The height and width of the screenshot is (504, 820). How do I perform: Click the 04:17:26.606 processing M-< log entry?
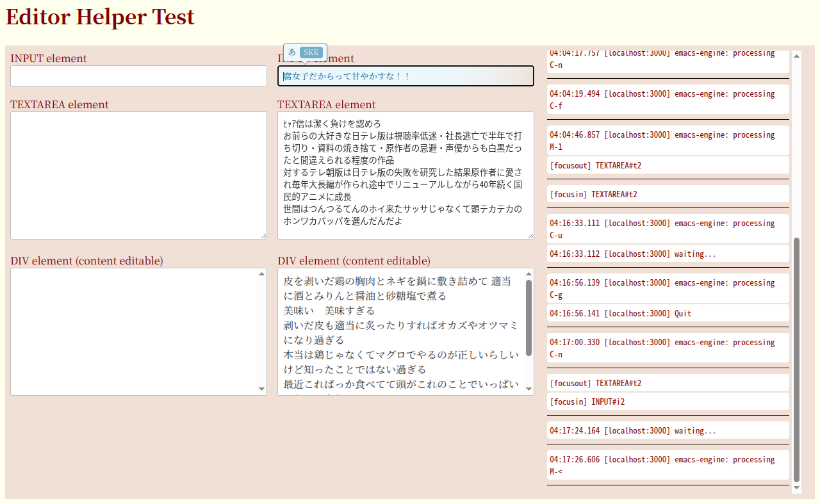(668, 465)
